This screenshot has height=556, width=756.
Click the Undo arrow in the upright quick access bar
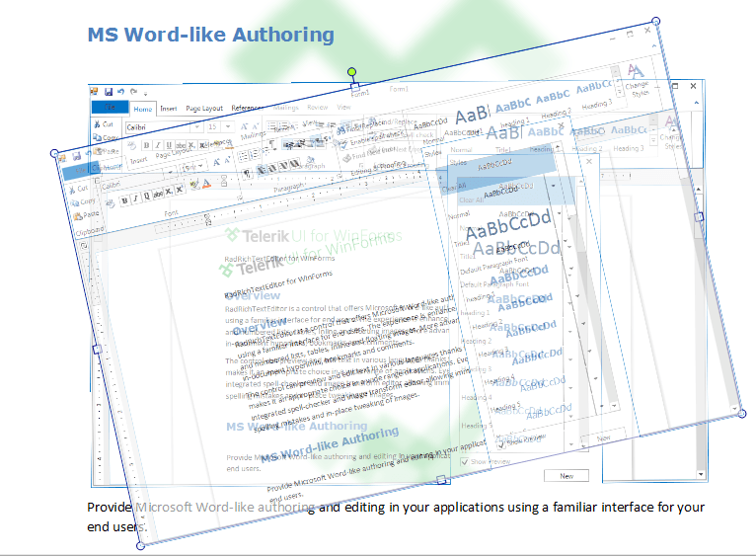click(x=120, y=91)
